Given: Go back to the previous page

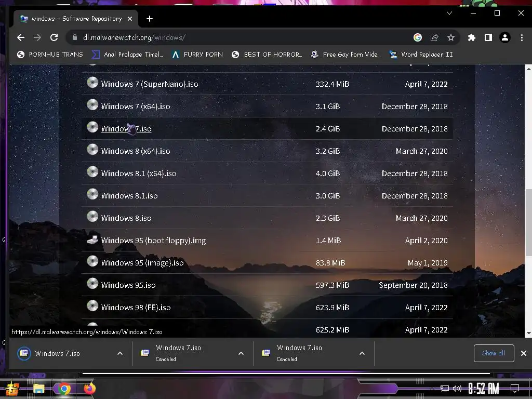Looking at the screenshot, I should pyautogui.click(x=21, y=37).
